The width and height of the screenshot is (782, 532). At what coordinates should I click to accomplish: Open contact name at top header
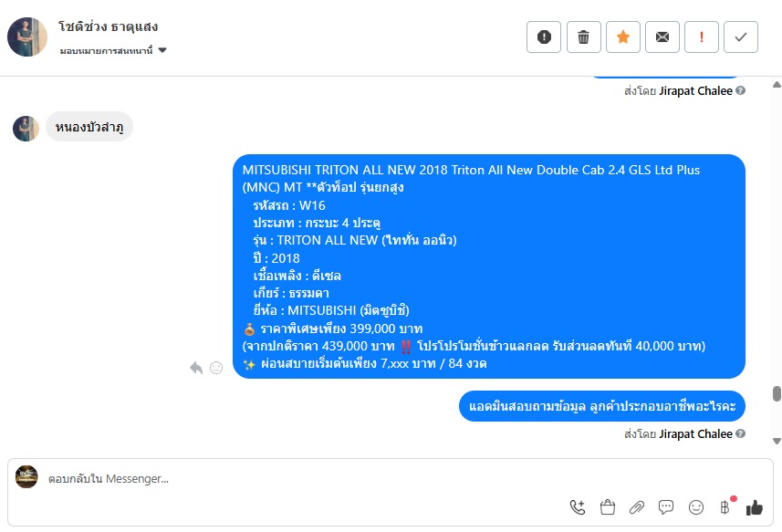109,27
